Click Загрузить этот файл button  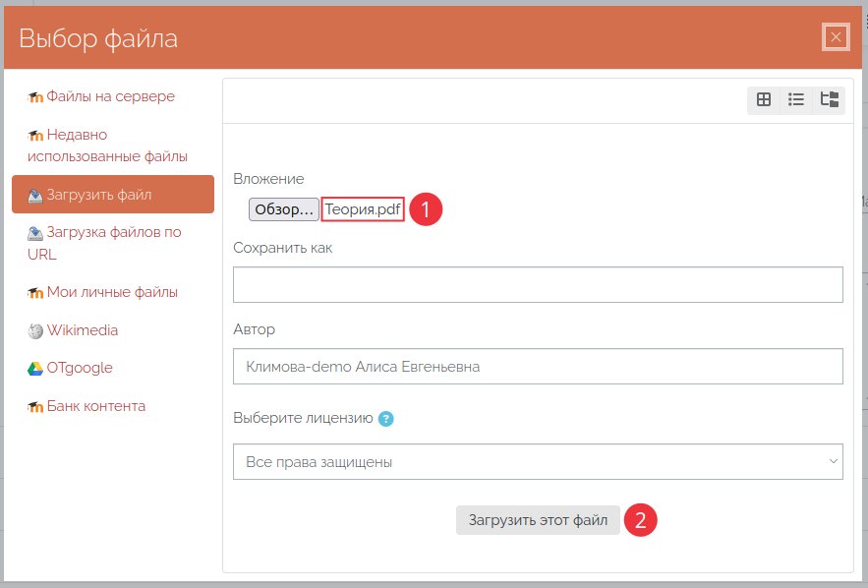click(x=538, y=520)
